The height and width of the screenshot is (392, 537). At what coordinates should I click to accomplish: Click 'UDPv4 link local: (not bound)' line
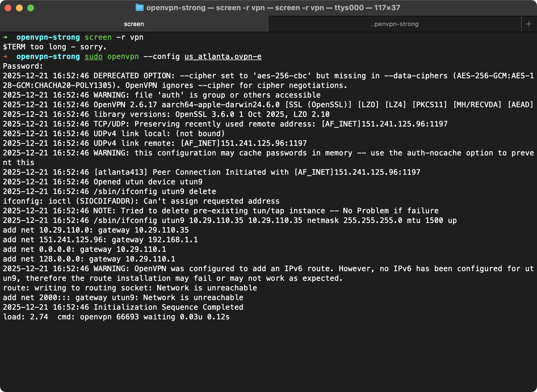pos(114,134)
